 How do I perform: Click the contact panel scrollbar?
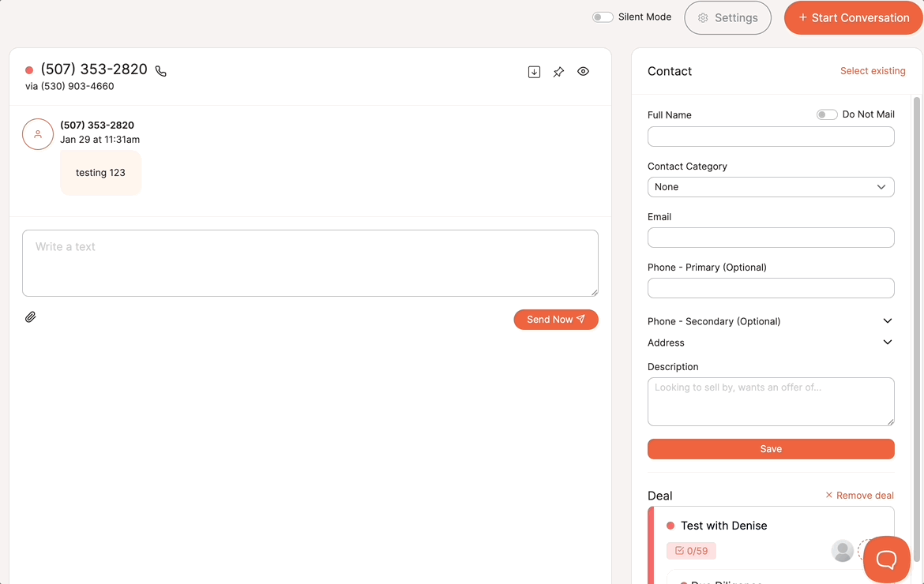tap(916, 330)
